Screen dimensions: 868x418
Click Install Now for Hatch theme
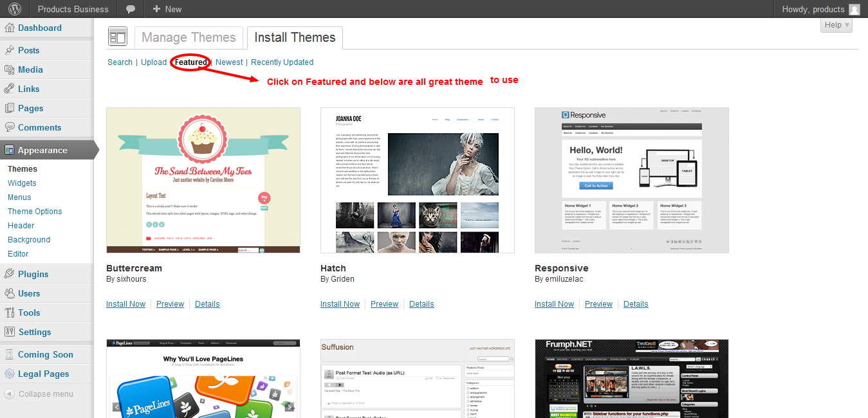tap(340, 304)
